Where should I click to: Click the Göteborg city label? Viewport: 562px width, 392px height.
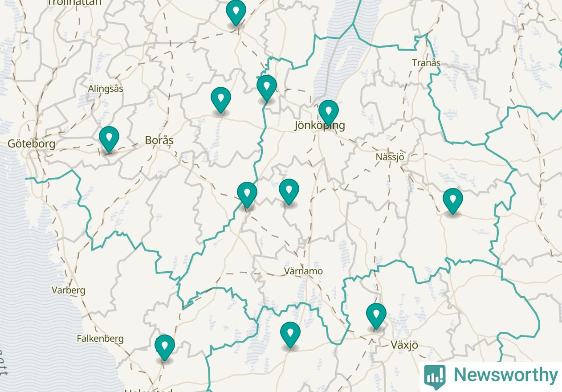(31, 143)
